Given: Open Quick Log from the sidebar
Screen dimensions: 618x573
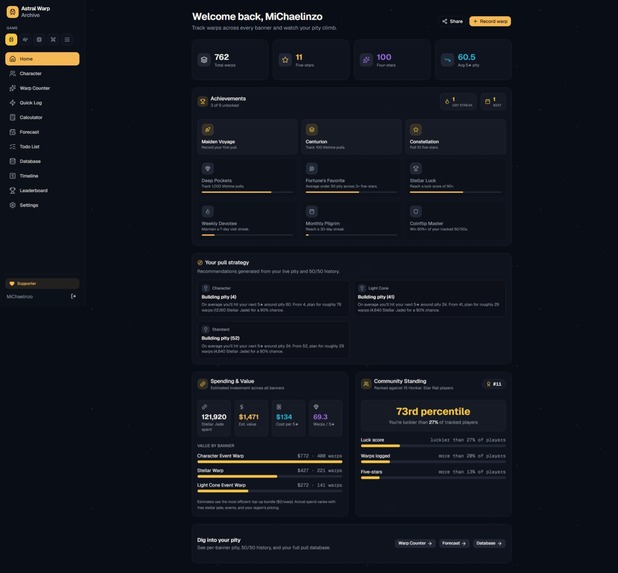Looking at the screenshot, I should (42, 102).
